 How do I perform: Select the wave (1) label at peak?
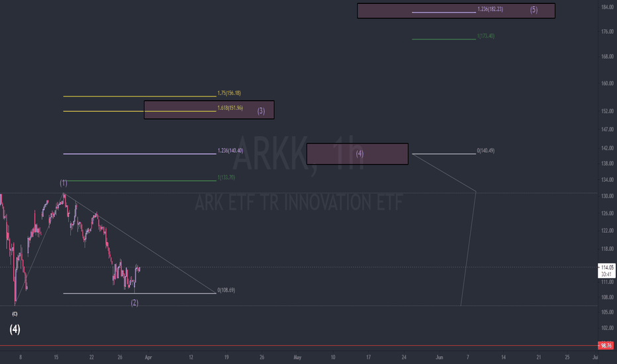[64, 183]
